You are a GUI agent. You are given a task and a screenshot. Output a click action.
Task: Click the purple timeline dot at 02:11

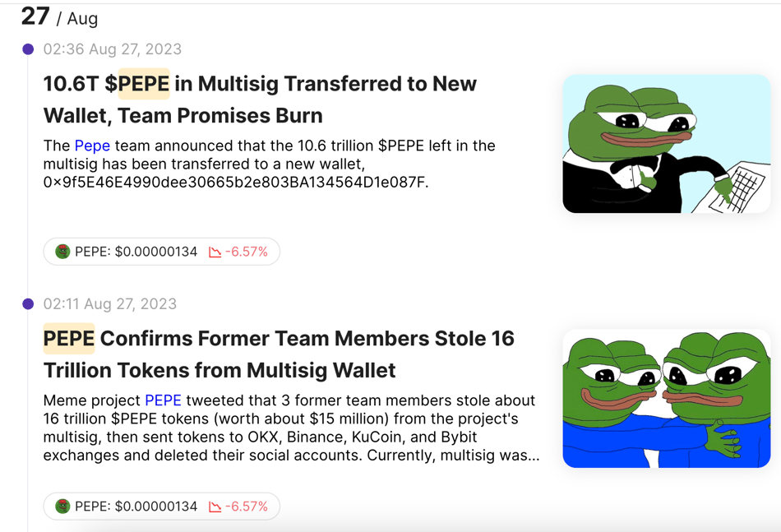coord(28,304)
